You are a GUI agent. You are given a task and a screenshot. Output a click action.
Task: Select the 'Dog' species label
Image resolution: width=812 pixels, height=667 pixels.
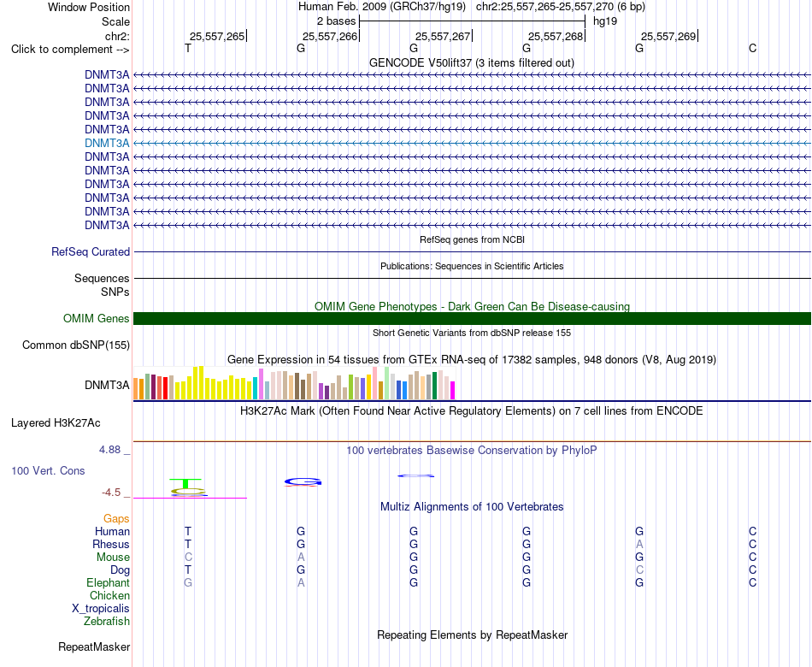coord(120,570)
